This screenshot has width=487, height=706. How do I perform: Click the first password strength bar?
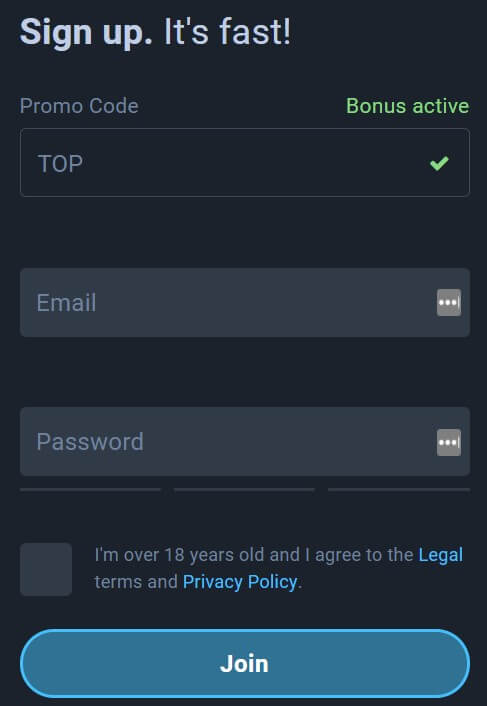tap(90, 489)
